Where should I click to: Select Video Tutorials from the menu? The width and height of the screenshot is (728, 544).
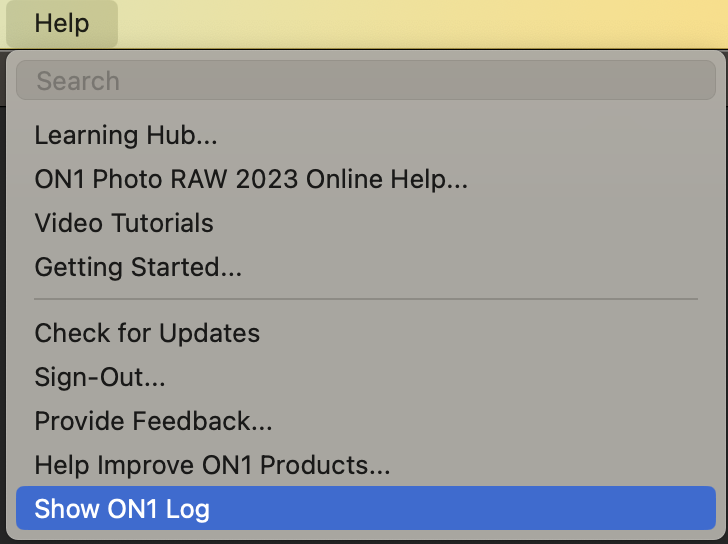coord(124,223)
